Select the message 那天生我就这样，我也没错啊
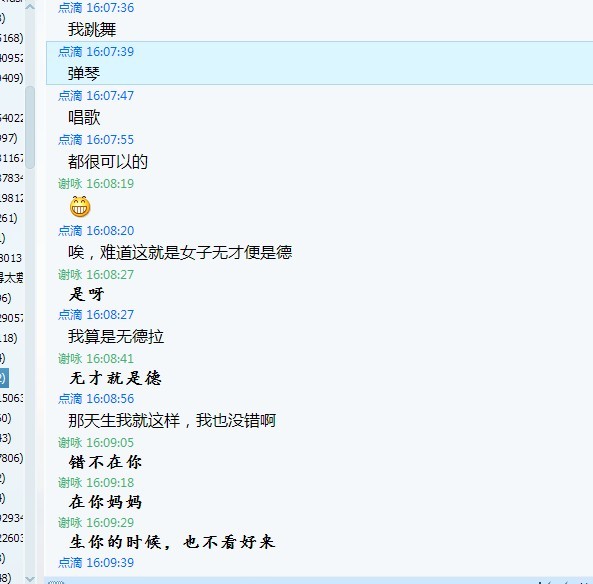The height and width of the screenshot is (584, 593). click(x=172, y=420)
